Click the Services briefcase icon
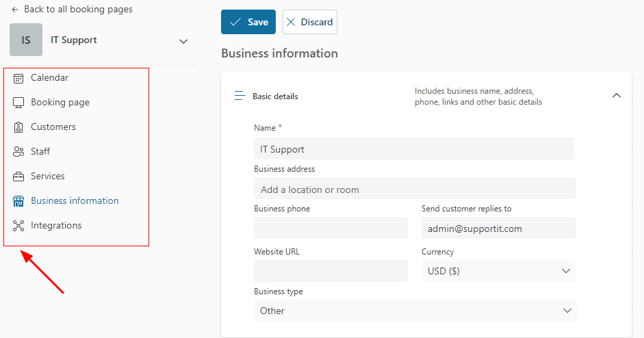 [x=18, y=177]
